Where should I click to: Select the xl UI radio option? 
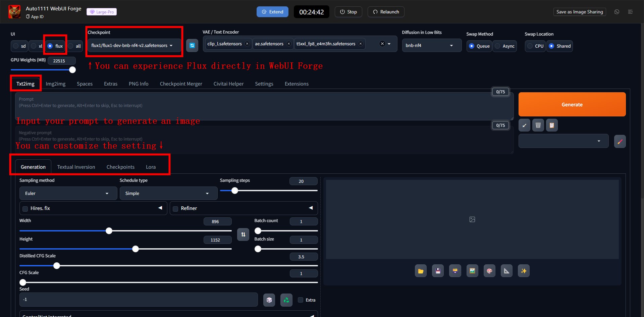point(37,46)
